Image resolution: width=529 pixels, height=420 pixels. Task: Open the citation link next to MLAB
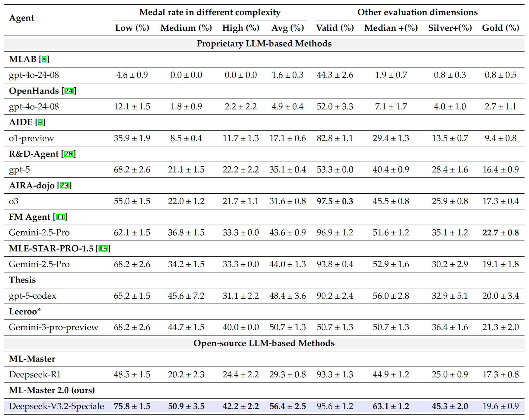[44, 59]
